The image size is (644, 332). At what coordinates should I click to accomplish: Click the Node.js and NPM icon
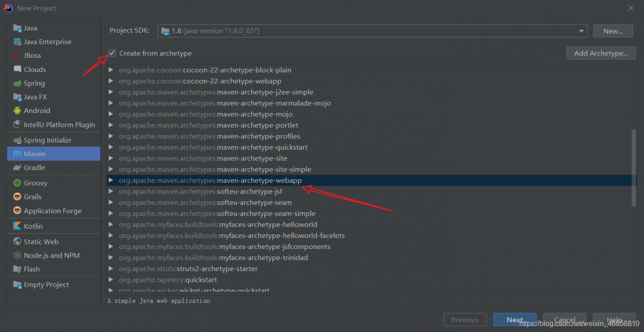pos(17,255)
